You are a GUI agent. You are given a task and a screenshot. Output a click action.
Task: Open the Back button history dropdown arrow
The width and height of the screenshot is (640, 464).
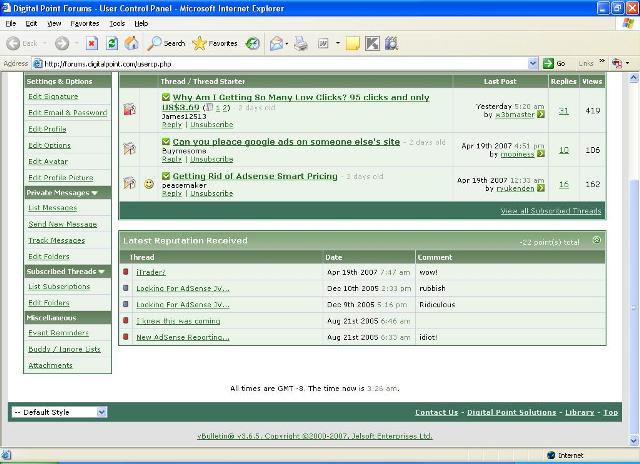(44, 43)
